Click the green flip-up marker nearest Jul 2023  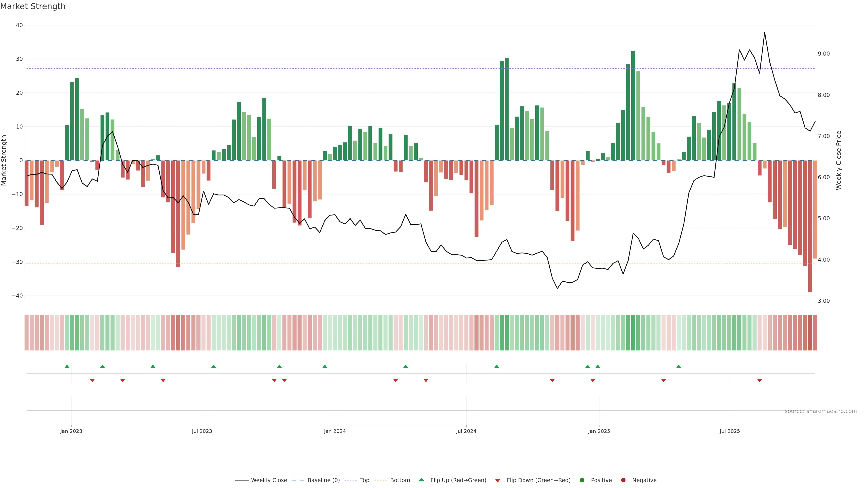(x=214, y=366)
